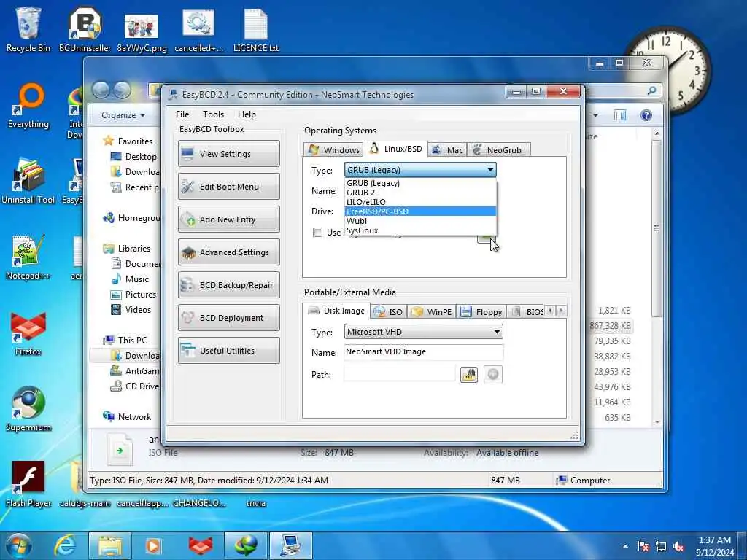Toggle the Explorer preview pane icon
This screenshot has width=747, height=560.
(x=620, y=115)
